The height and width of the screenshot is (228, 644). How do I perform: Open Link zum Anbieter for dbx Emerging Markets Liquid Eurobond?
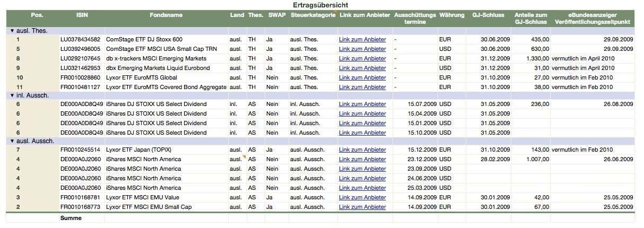[x=362, y=68]
